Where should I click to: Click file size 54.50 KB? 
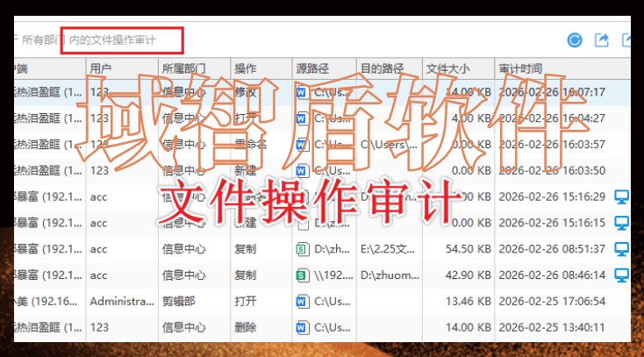pos(469,249)
